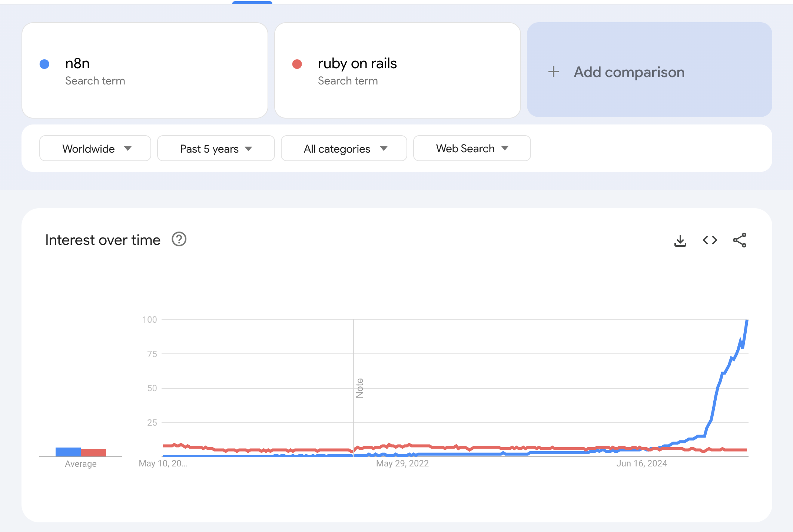Click the peak of the n8n line
Viewport: 793px width, 532px height.
[x=747, y=321]
